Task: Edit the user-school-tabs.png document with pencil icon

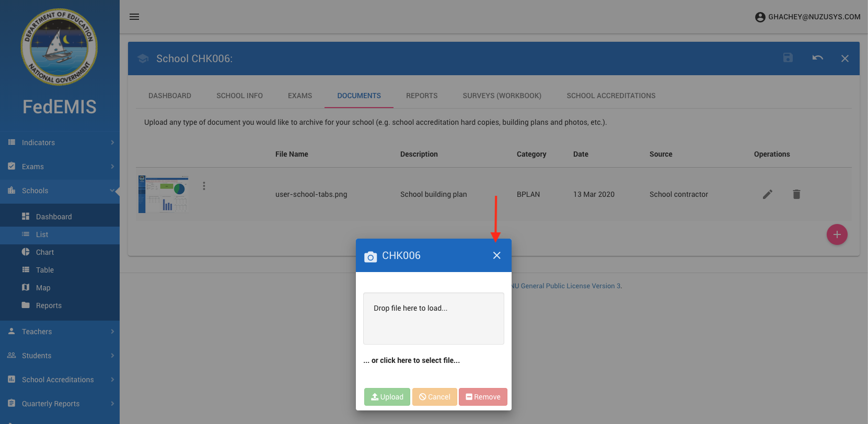Action: point(767,194)
